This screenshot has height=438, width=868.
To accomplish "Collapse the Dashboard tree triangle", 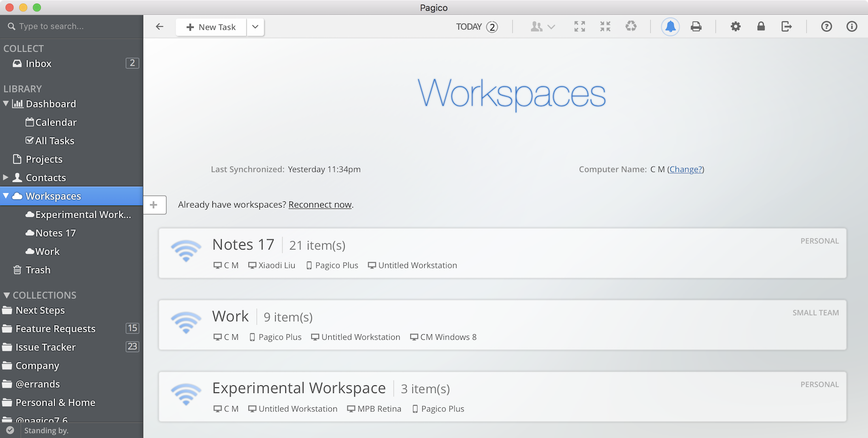I will (x=6, y=104).
